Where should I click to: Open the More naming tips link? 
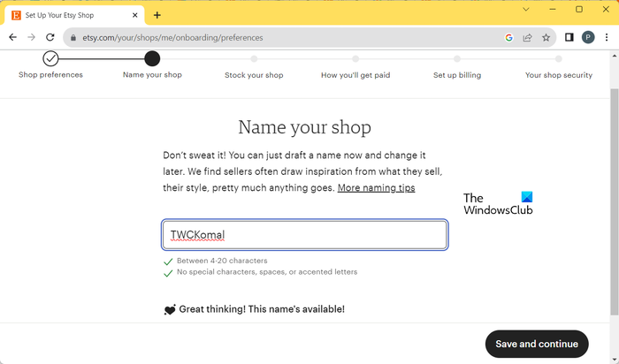[376, 188]
